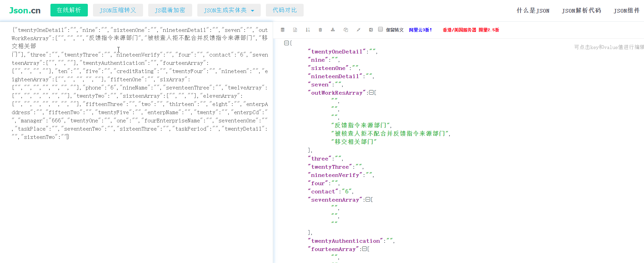Click the twentyAuthentication key in tree

(345, 241)
